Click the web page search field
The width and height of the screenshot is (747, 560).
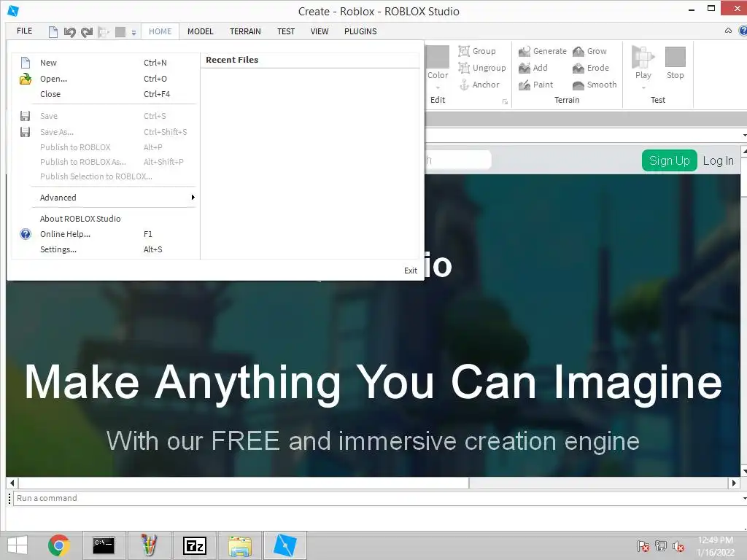[x=458, y=160]
